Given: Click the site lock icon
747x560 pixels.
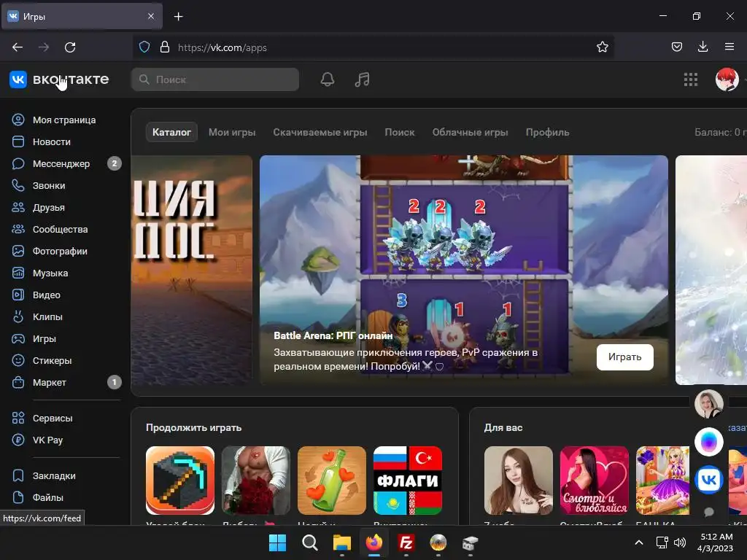Looking at the screenshot, I should (165, 47).
